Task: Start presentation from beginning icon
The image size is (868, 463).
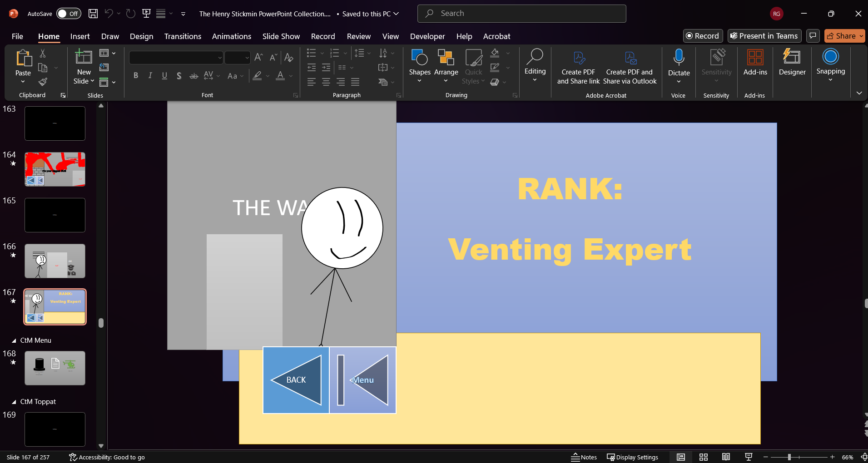Action: point(146,14)
